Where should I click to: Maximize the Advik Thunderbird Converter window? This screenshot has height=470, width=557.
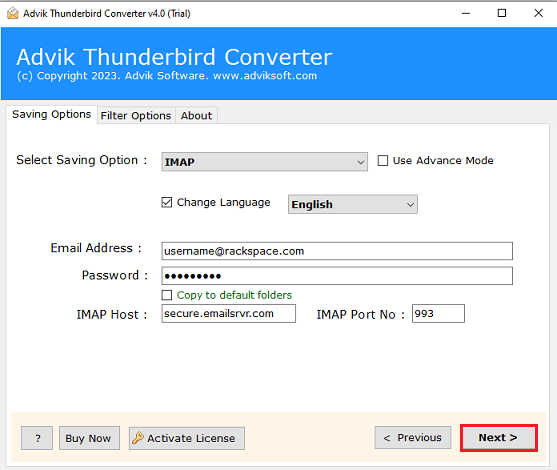(502, 13)
